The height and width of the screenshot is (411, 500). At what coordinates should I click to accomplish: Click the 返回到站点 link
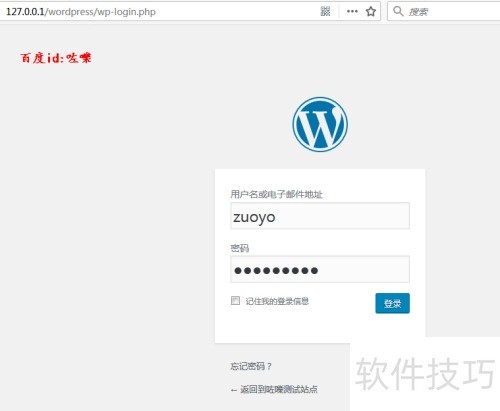coord(274,389)
